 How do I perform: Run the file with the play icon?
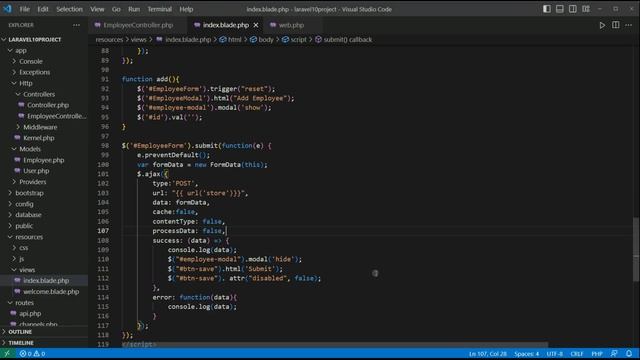coord(602,25)
